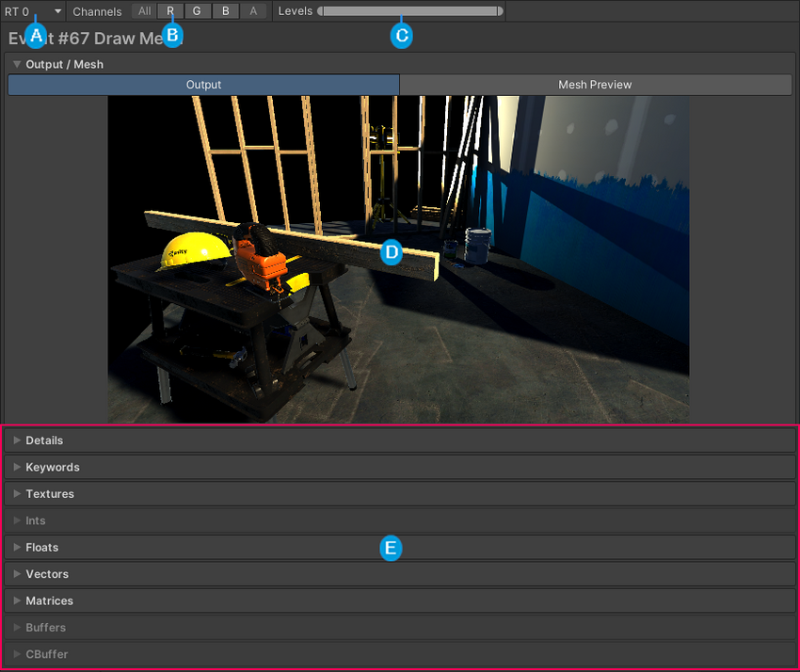This screenshot has height=672, width=800.
Task: Switch to the Output tab
Action: 203,85
